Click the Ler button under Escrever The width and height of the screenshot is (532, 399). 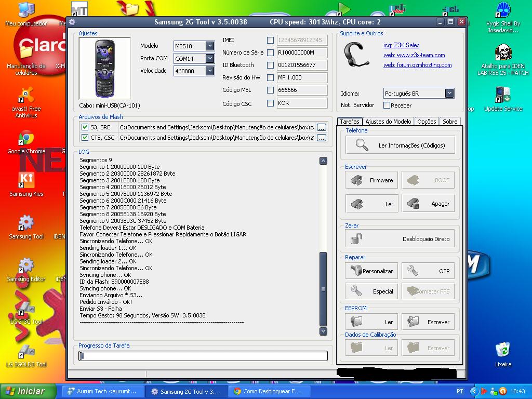pyautogui.click(x=371, y=204)
